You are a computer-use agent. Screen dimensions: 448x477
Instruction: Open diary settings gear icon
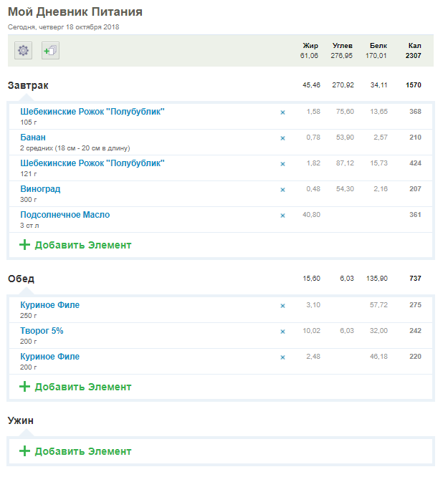pos(24,51)
